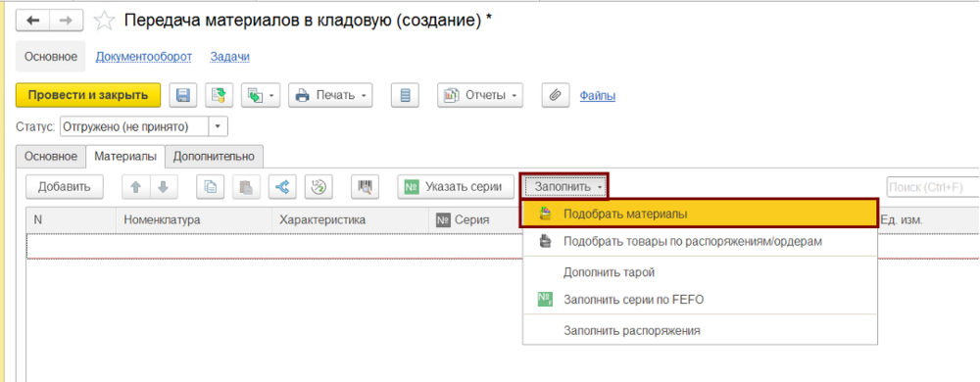The width and height of the screenshot is (980, 382).
Task: Click the Поиск (Ctrl+F) search field
Action: [x=933, y=187]
